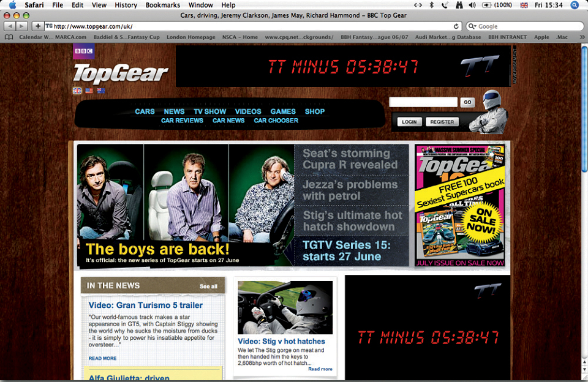Open the Spotlight search icon
Image resolution: width=588 pixels, height=382 pixels.
coord(574,5)
